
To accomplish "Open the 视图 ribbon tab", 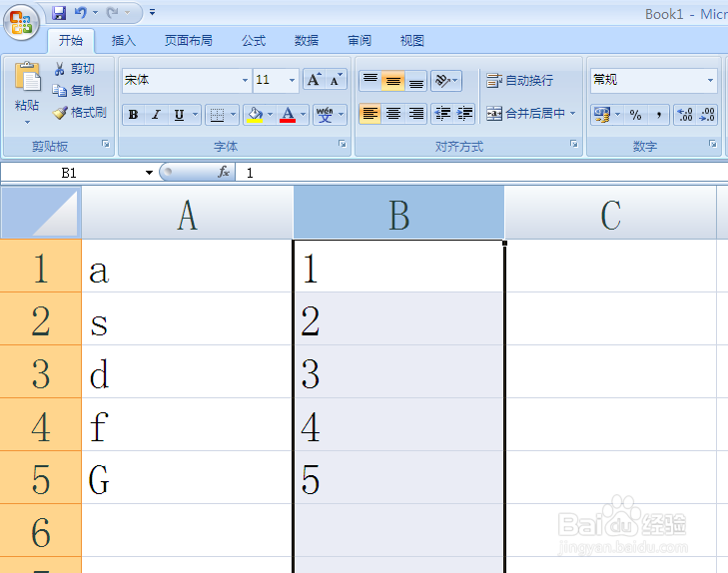I will click(x=412, y=41).
